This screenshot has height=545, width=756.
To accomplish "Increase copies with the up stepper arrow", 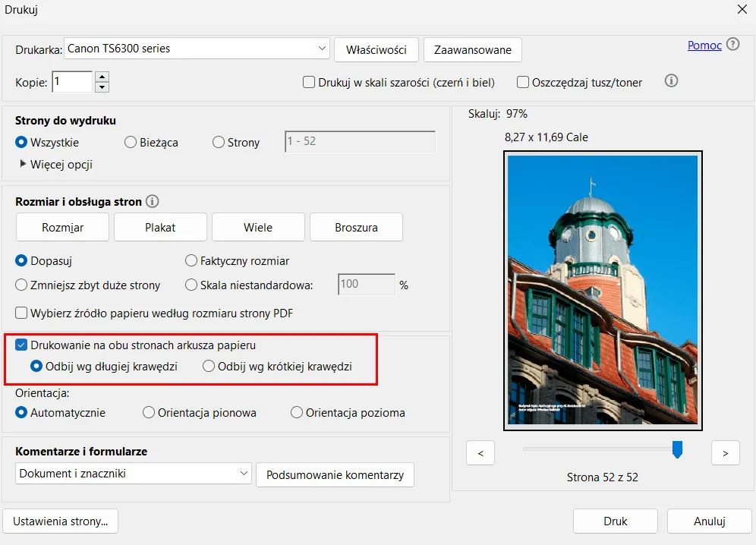I will tap(102, 77).
